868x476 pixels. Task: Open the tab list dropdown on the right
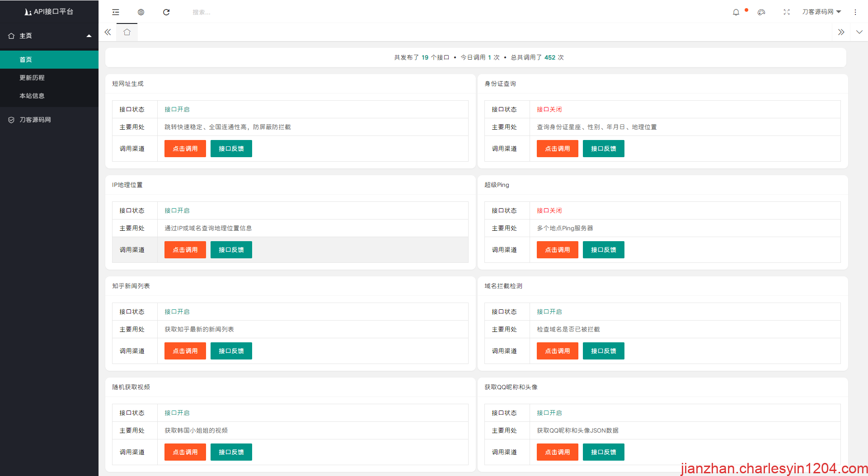point(859,32)
